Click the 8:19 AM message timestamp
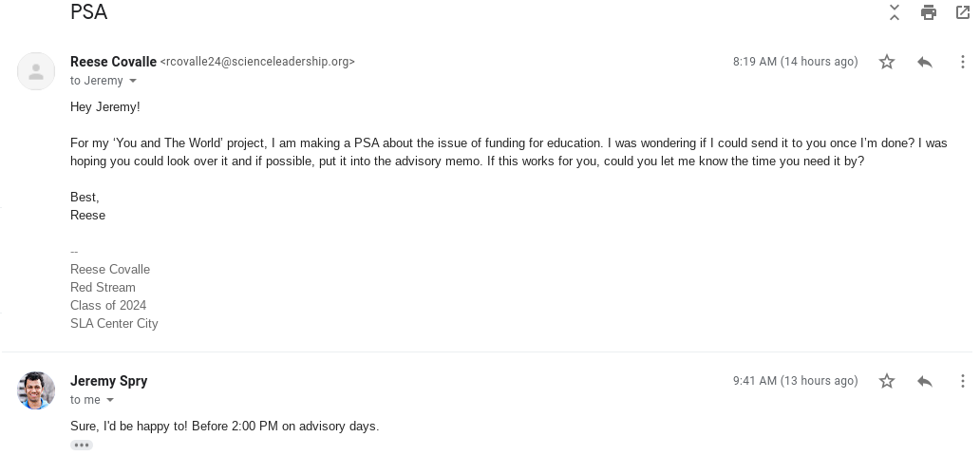This screenshot has width=980, height=456. (795, 62)
